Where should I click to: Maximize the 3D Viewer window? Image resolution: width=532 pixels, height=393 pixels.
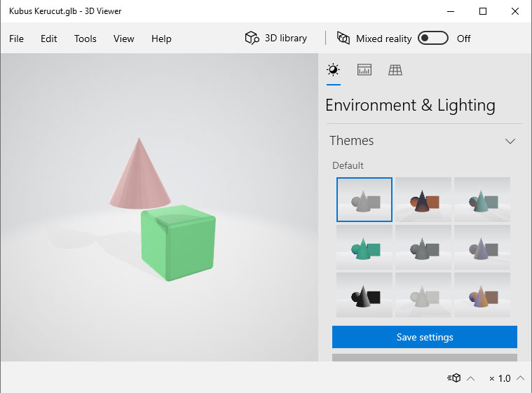(x=483, y=11)
